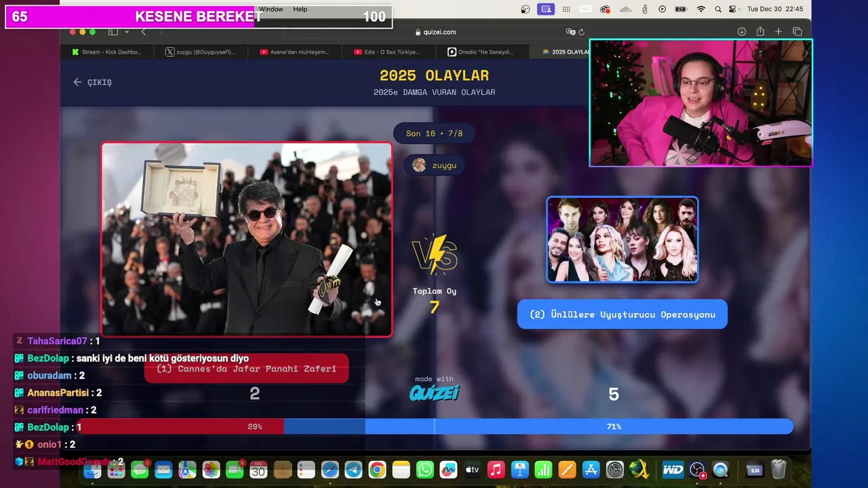Open OBS in the Dock
The image size is (868, 488).
point(697,470)
